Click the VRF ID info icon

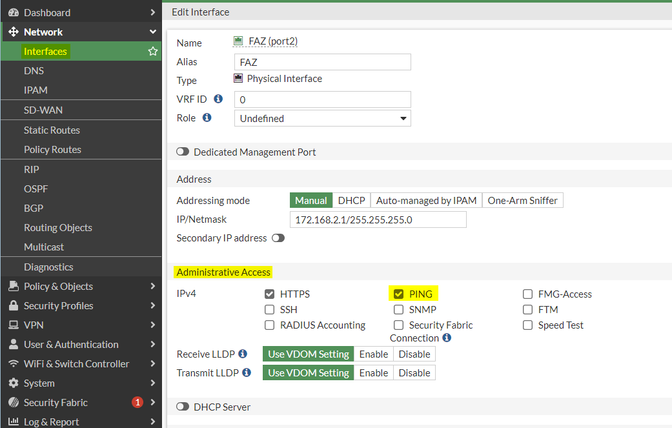coord(218,99)
